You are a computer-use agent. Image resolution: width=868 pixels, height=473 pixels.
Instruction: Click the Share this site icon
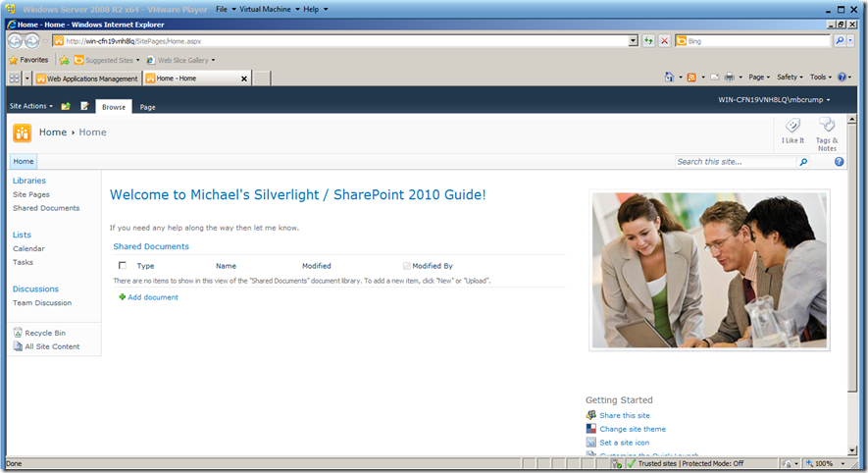tap(591, 415)
